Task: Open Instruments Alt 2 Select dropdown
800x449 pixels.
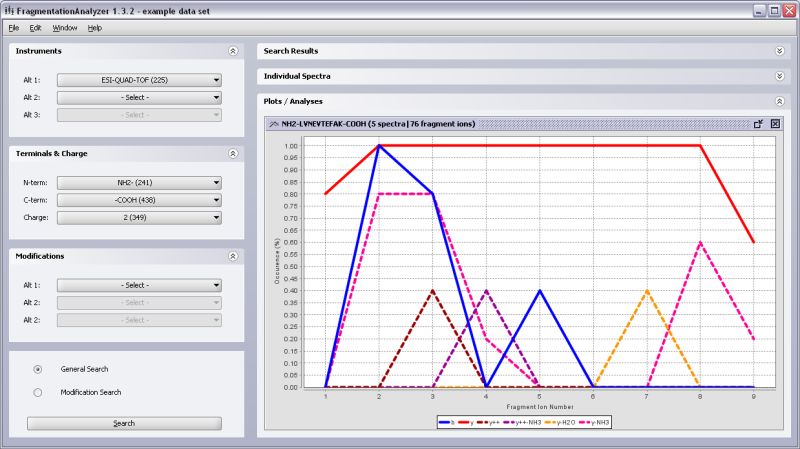Action: pyautogui.click(x=139, y=97)
